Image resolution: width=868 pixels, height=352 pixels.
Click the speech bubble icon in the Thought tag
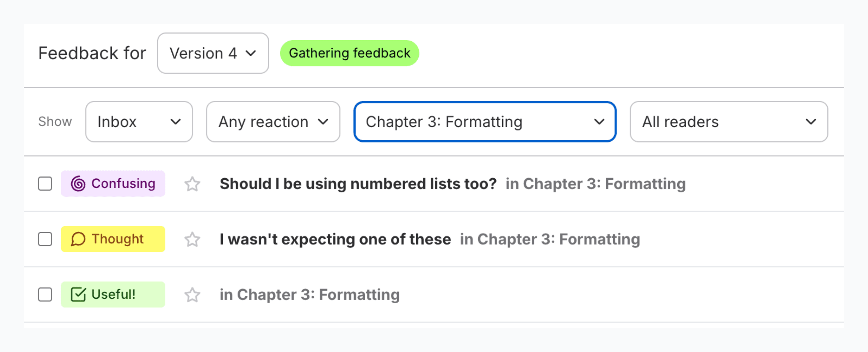coord(77,239)
